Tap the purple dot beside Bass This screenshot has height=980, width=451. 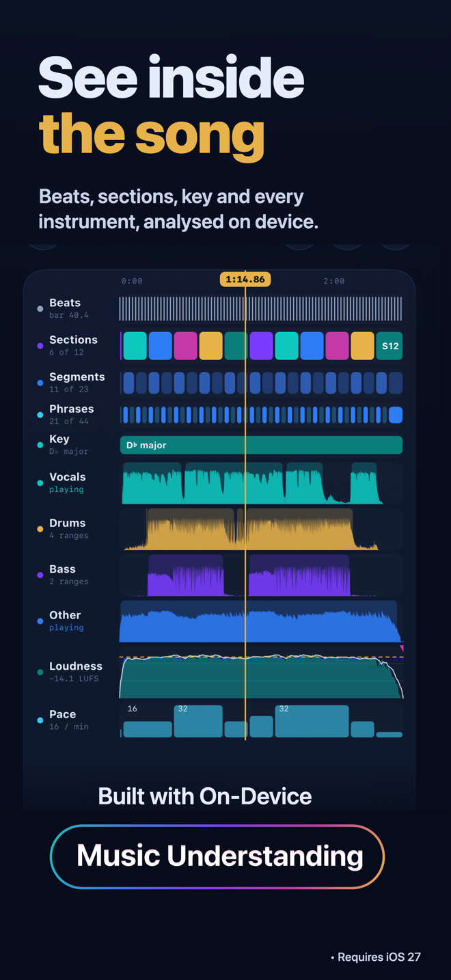point(40,575)
